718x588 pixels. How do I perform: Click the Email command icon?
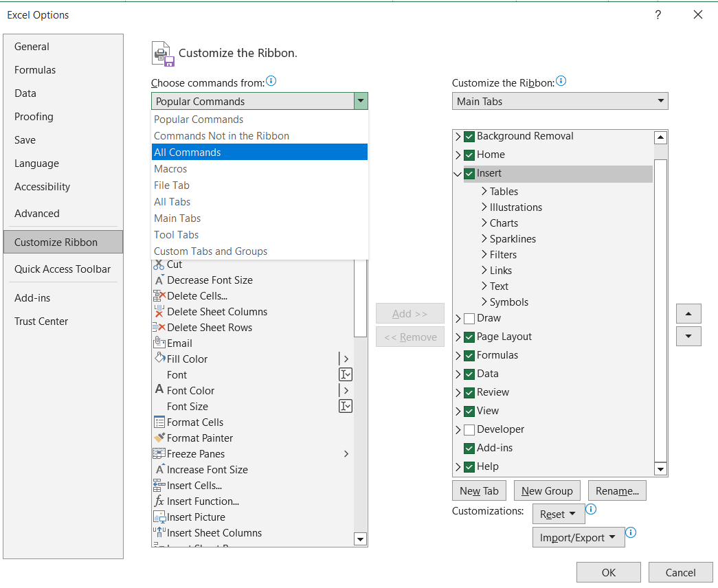click(x=159, y=343)
